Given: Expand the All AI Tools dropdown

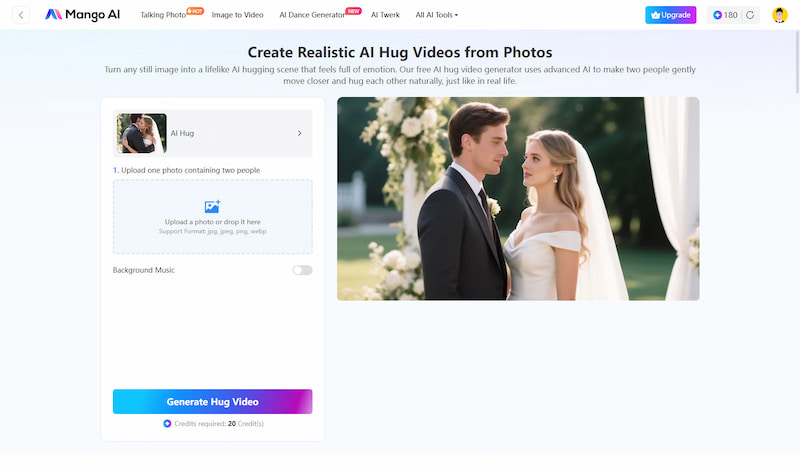Looking at the screenshot, I should pos(436,15).
